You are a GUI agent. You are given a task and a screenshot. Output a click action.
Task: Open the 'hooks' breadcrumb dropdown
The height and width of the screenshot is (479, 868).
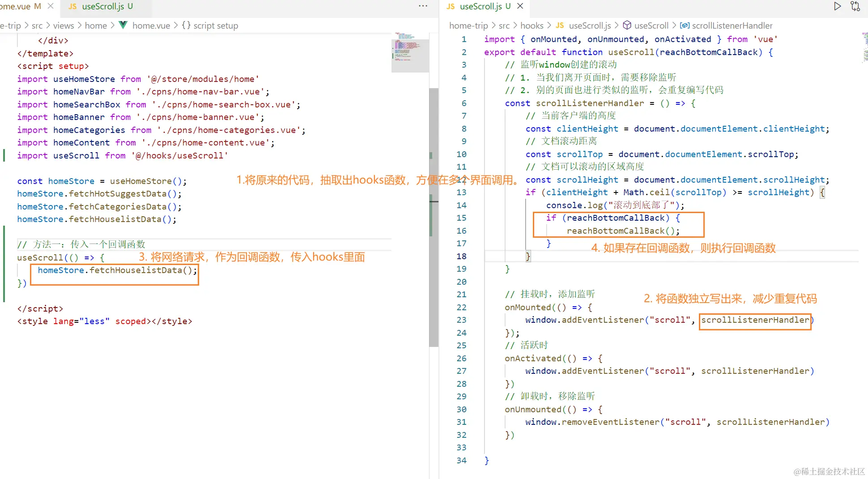(532, 26)
